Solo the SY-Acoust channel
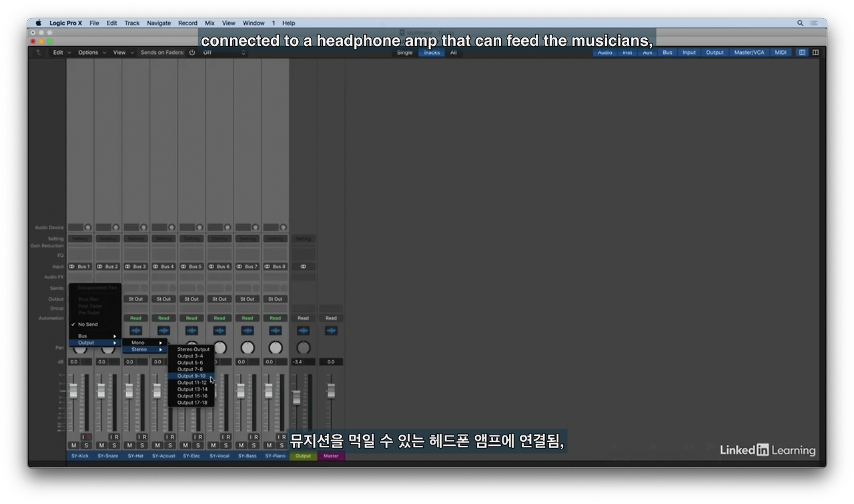 [x=169, y=445]
